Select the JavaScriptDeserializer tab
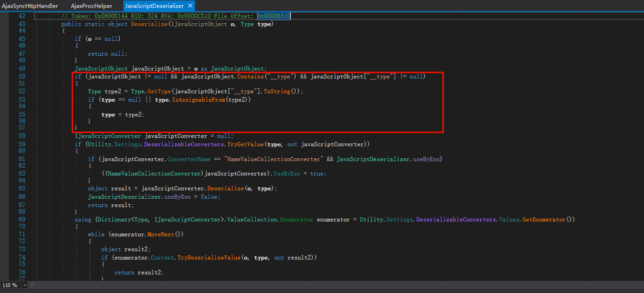Screen dimensions: 644x293 tap(155, 6)
